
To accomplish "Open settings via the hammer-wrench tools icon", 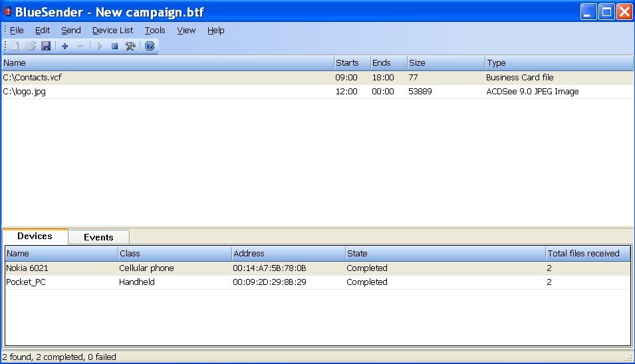I will pos(130,46).
